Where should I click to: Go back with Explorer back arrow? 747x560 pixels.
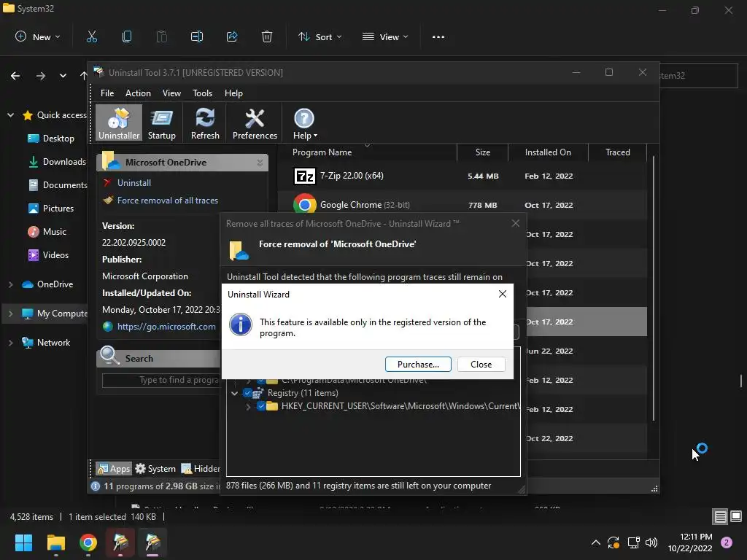[x=15, y=76]
